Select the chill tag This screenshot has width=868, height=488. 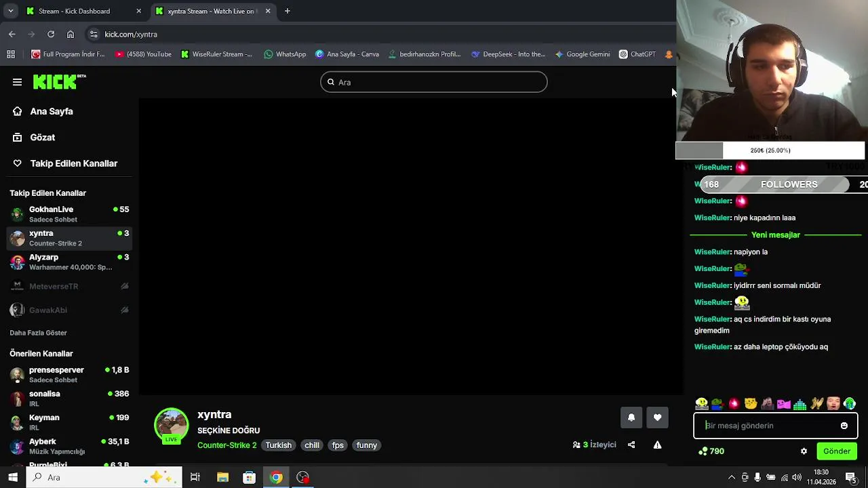[312, 445]
